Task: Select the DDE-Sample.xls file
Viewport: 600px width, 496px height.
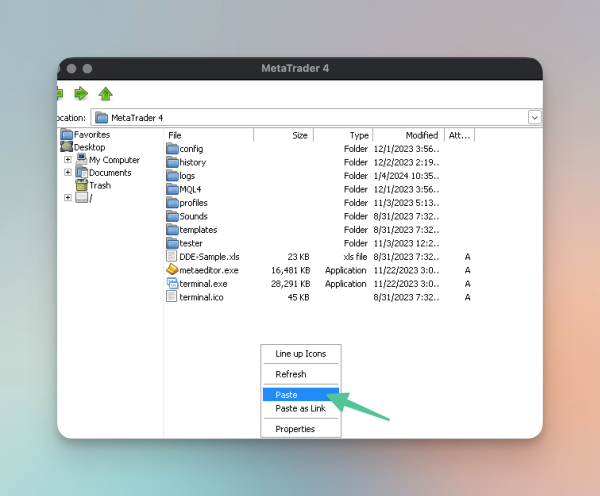Action: 209,256
